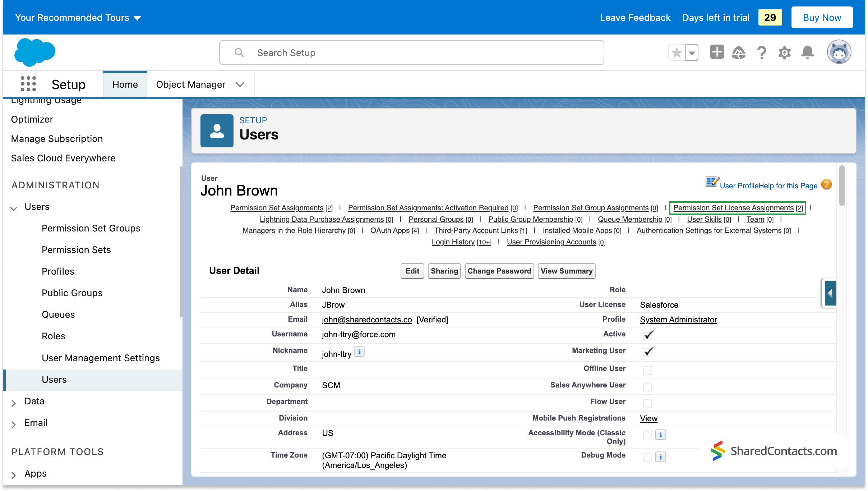This screenshot has width=868, height=491.
Task: Click the orange help icon for this page
Action: (826, 185)
